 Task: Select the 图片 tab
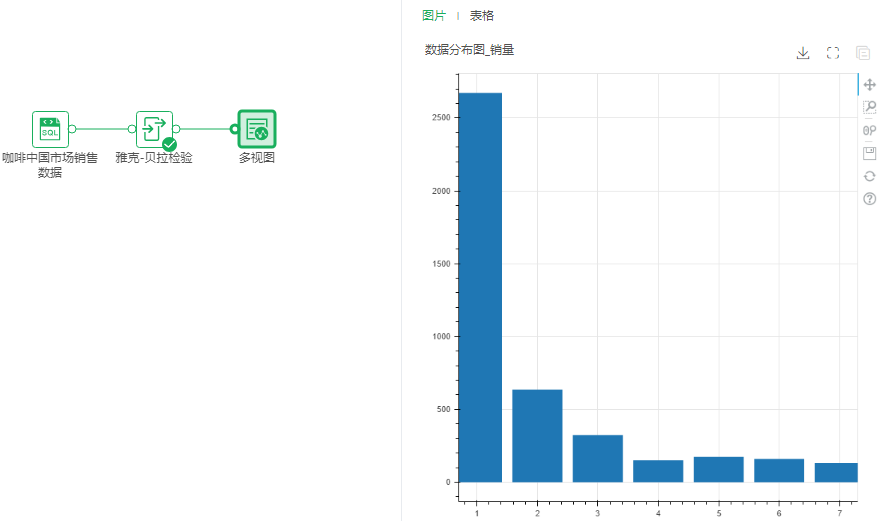(434, 16)
